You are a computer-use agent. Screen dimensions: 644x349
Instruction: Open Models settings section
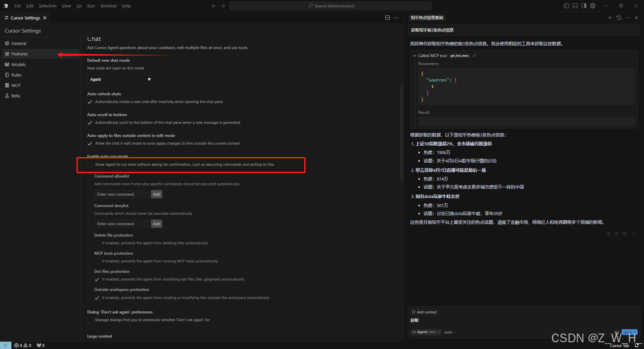tap(40, 64)
